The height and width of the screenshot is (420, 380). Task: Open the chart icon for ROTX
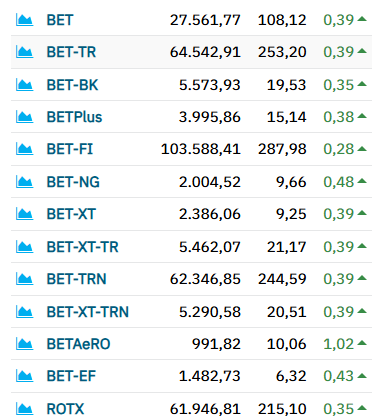(x=25, y=409)
